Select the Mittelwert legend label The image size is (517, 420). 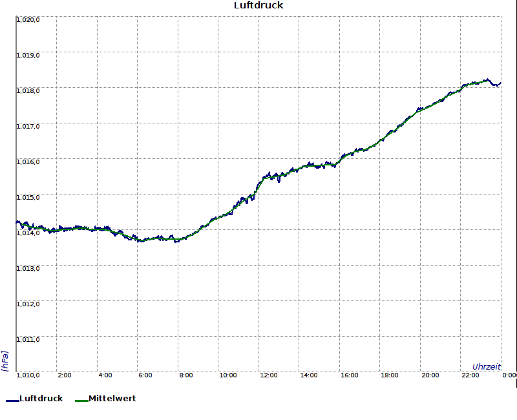112,398
